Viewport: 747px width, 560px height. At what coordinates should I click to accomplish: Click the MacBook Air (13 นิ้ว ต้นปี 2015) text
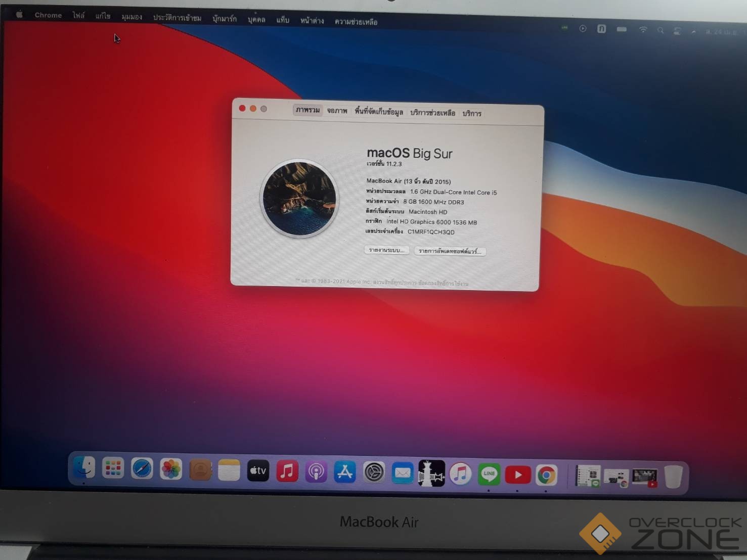(409, 181)
